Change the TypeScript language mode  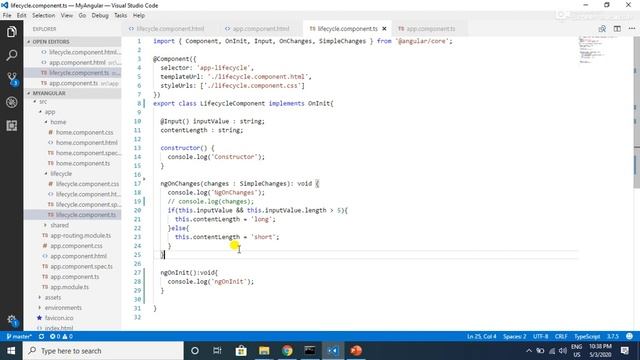[587, 336]
